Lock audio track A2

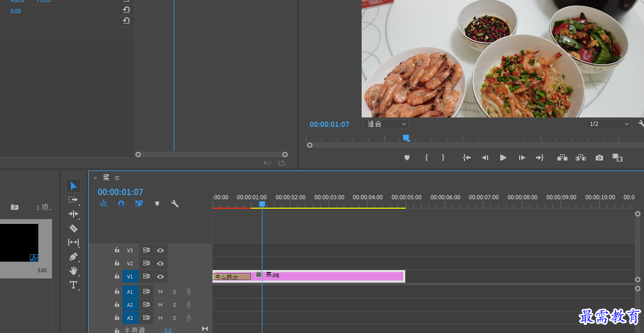click(x=117, y=304)
